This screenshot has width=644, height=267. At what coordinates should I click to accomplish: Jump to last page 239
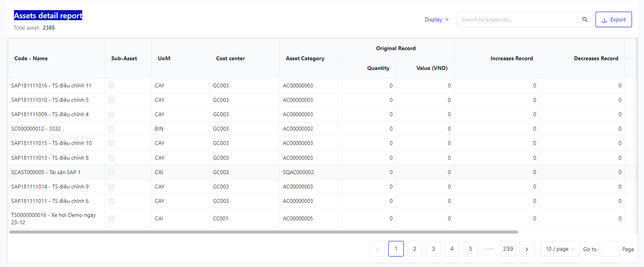coord(508,249)
